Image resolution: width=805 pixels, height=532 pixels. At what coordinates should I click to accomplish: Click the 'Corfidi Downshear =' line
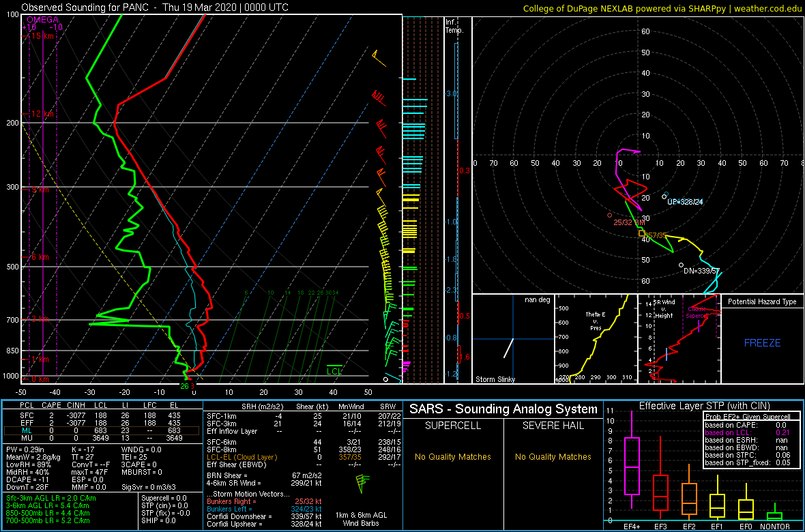[265, 516]
